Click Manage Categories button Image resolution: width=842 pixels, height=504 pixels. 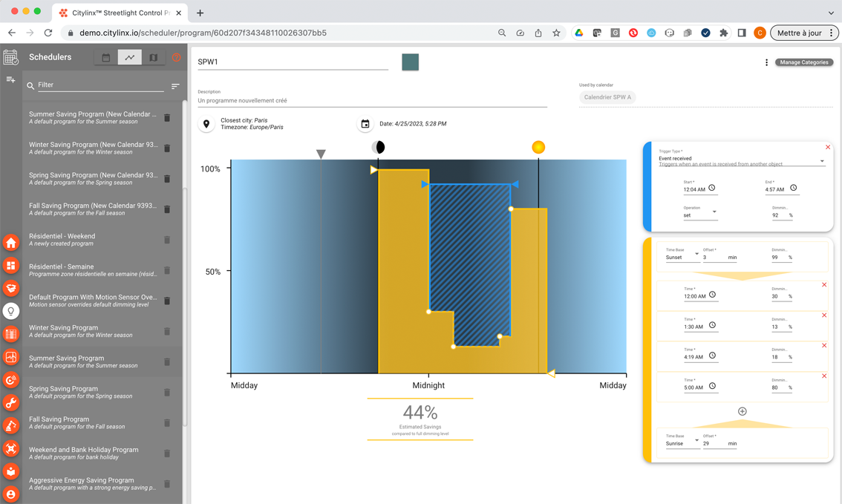point(804,62)
